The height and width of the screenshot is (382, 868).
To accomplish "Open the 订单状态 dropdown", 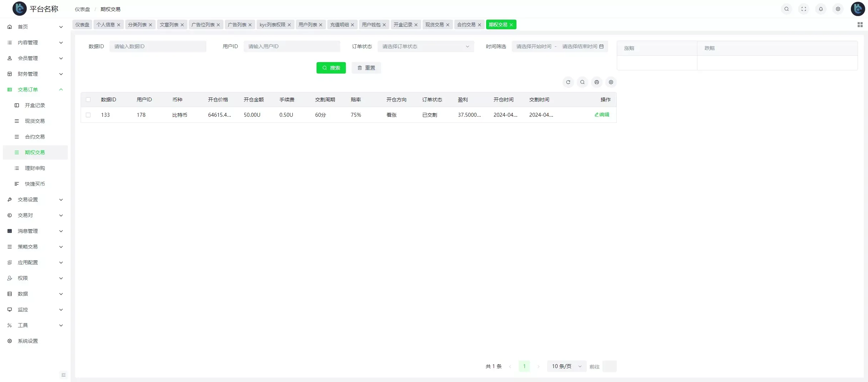I will point(426,46).
